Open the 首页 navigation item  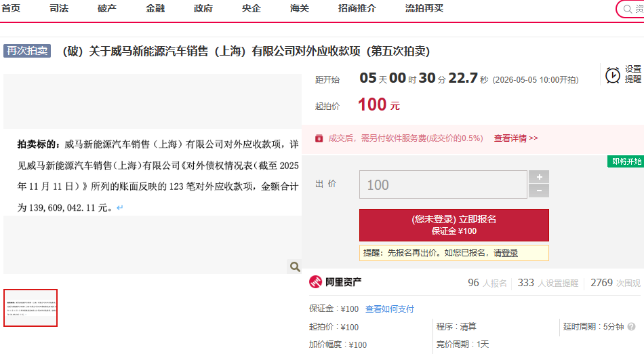tap(11, 9)
